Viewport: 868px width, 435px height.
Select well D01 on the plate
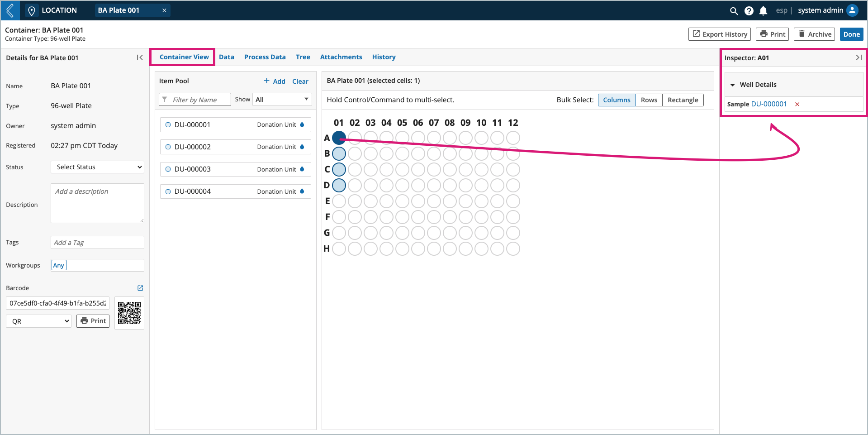(339, 185)
